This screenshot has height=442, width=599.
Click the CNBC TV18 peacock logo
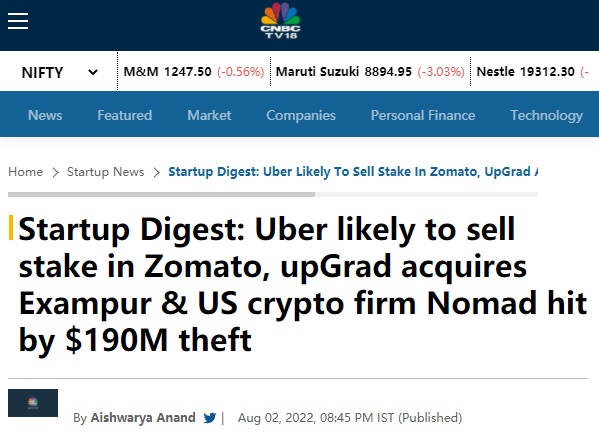click(280, 21)
